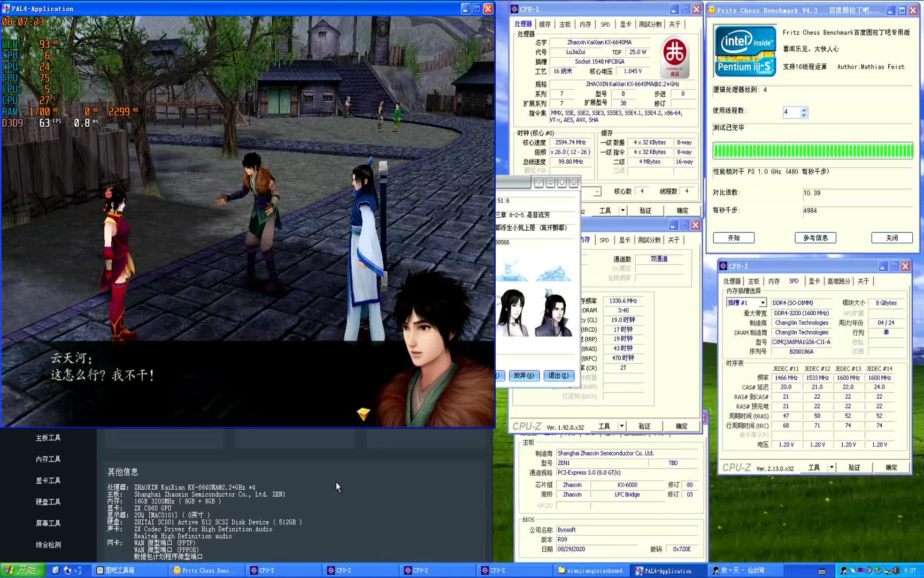924x578 pixels.
Task: Open the 基准跑分 tab in SPD CPU-Z window
Action: tap(838, 281)
